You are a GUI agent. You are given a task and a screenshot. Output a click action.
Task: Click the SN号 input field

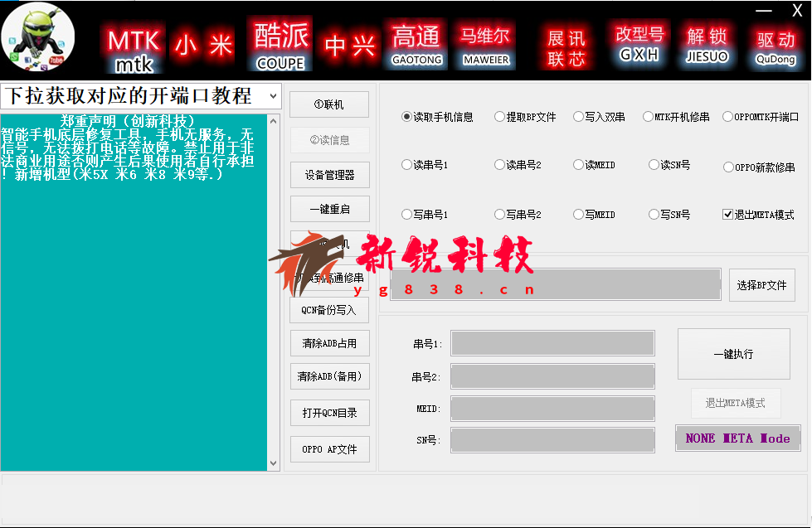click(x=552, y=440)
